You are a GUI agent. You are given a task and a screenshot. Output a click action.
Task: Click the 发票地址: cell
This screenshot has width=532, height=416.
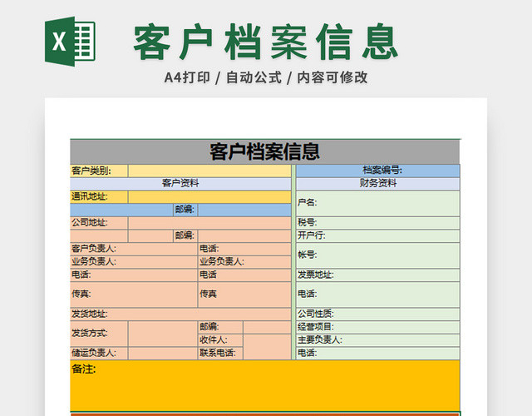(378, 275)
